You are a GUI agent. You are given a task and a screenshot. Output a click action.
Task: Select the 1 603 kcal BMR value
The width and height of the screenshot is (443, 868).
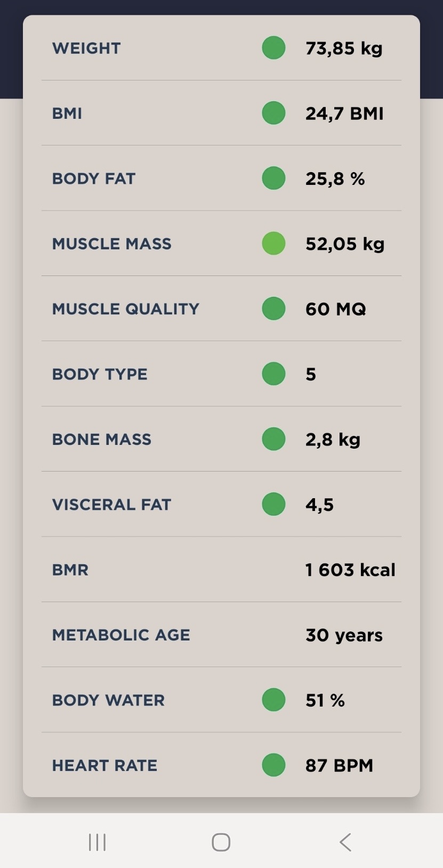350,570
